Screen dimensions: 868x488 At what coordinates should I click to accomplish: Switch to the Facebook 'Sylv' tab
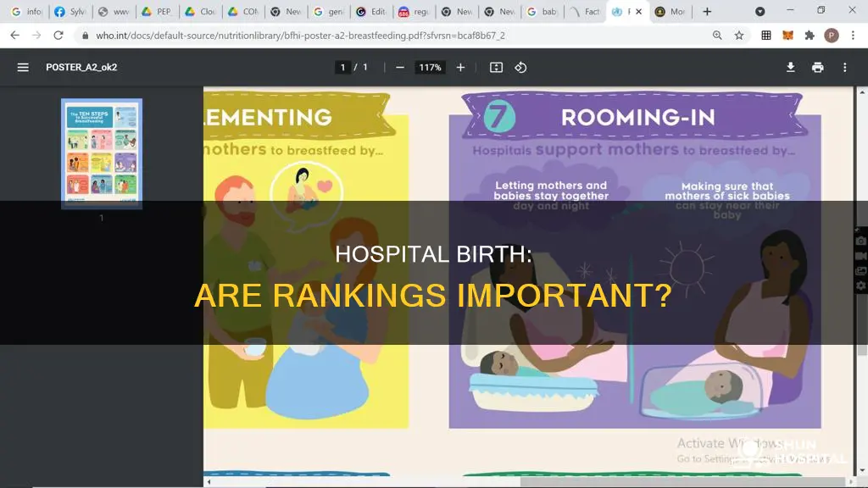coord(70,12)
